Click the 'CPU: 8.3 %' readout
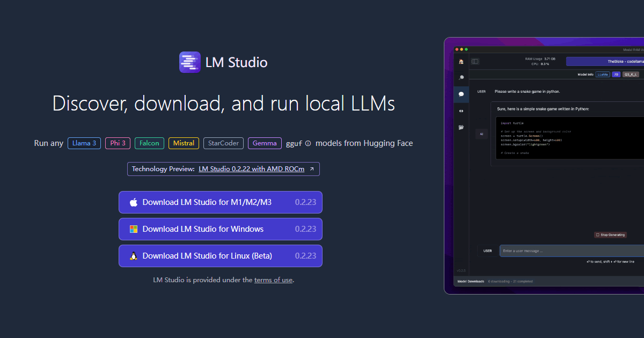This screenshot has height=338, width=644. [540, 64]
